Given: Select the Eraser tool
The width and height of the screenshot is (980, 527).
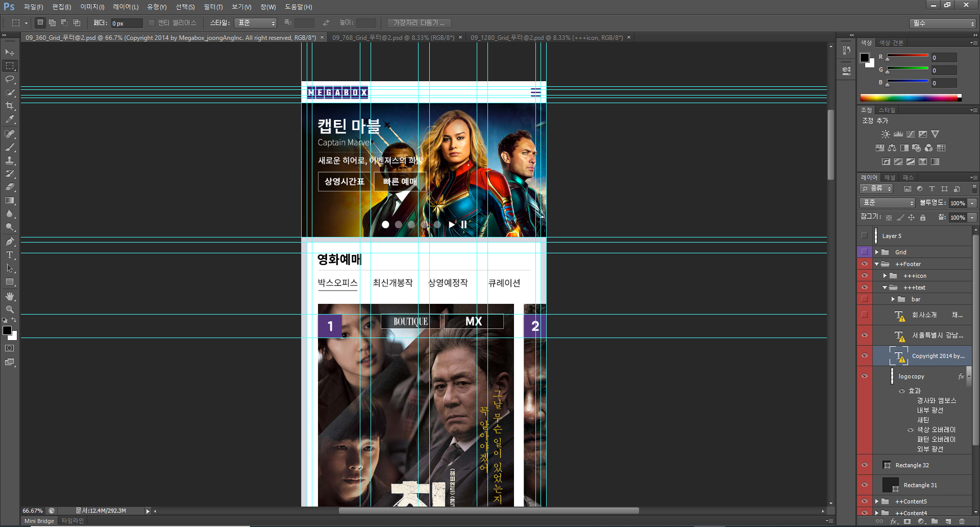Looking at the screenshot, I should [x=10, y=187].
